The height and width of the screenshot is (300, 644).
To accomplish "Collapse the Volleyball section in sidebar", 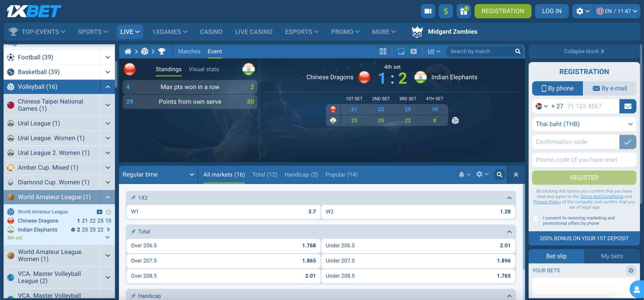I will click(x=108, y=86).
